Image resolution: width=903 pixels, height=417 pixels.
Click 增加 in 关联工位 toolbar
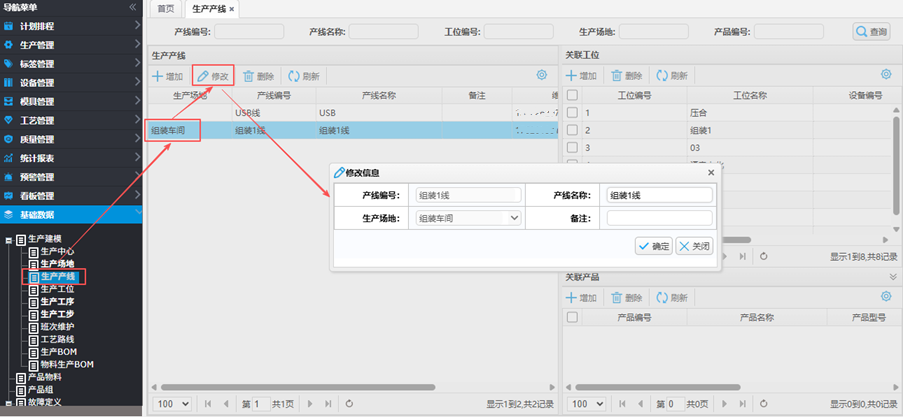click(582, 76)
